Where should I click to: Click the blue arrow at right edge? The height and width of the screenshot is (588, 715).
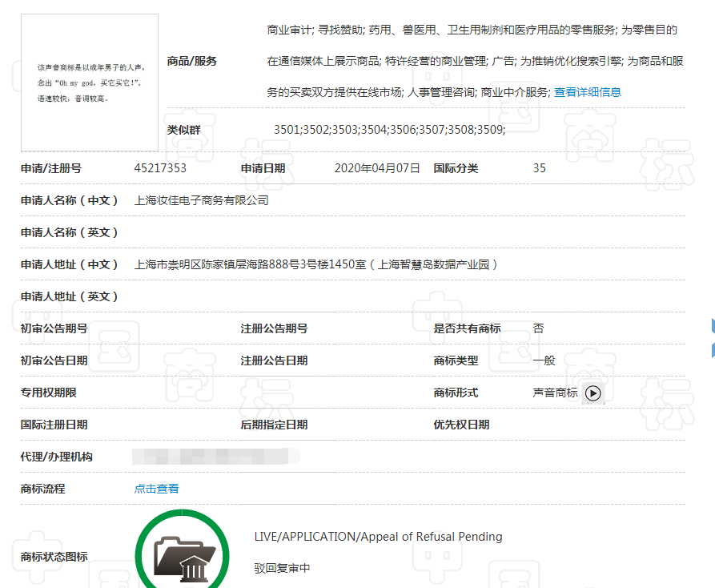[711, 337]
